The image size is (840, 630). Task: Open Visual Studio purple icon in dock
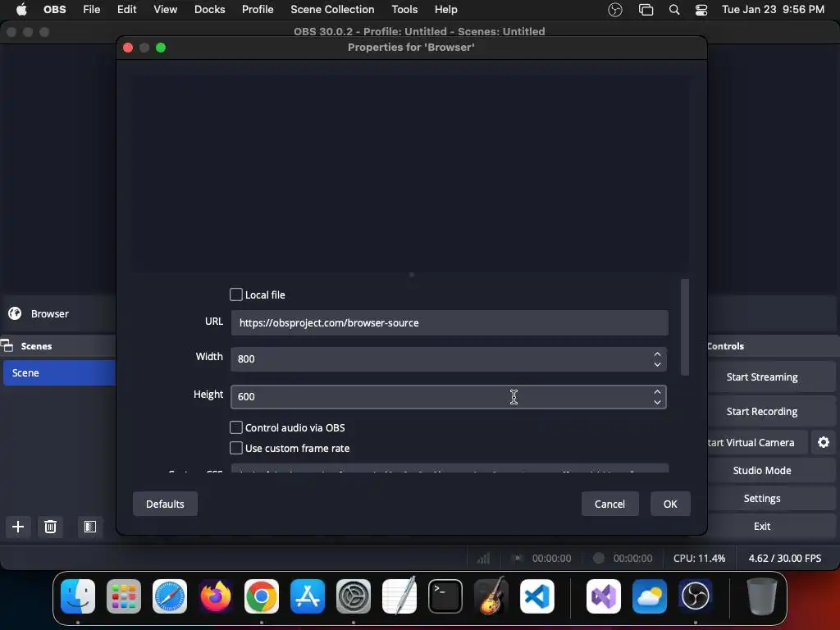coord(604,596)
